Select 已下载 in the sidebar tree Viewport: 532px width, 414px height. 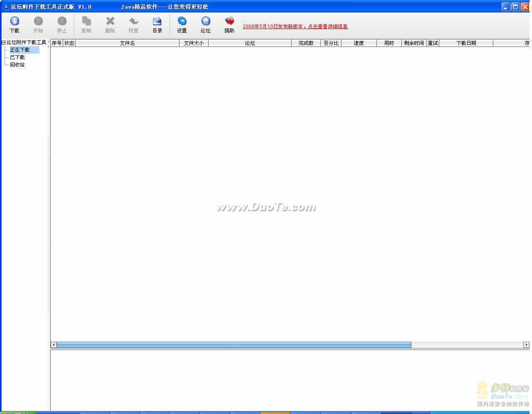(x=17, y=57)
